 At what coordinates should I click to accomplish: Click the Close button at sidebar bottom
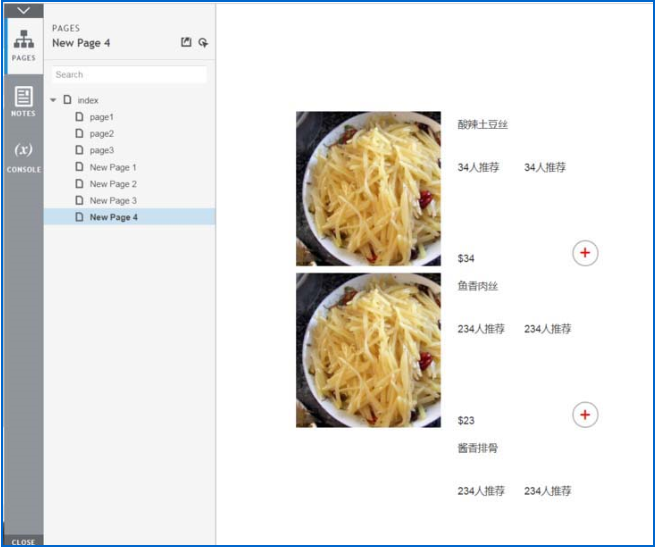23,541
